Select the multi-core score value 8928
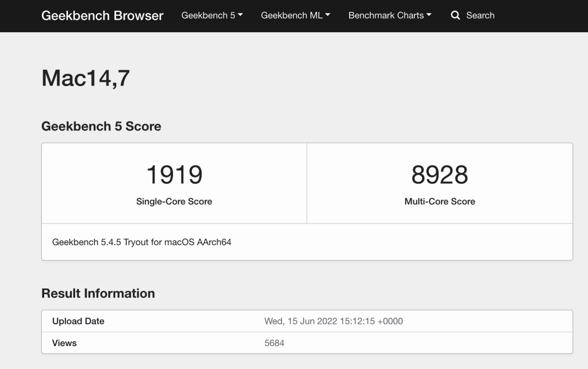 [x=439, y=174]
